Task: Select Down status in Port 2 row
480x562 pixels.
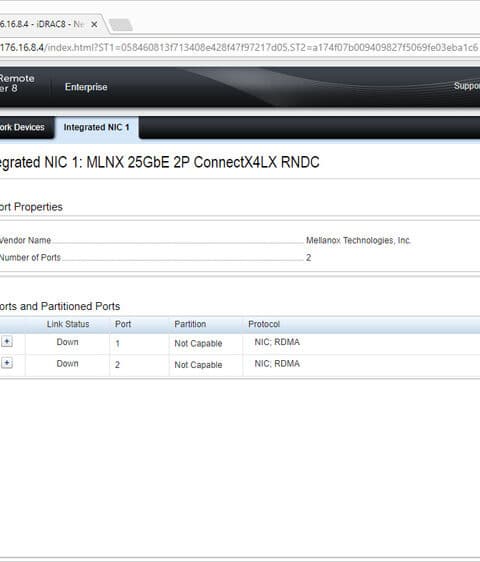Action: tap(67, 363)
